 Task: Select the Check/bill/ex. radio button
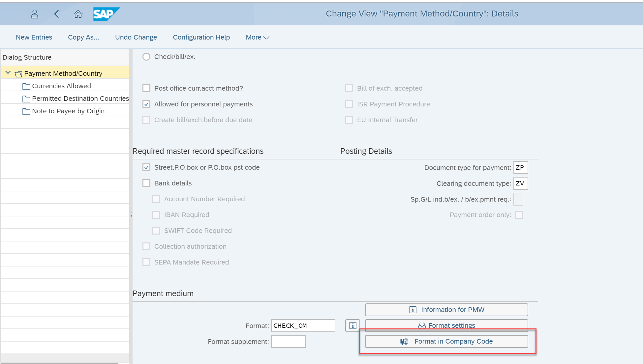pyautogui.click(x=146, y=57)
